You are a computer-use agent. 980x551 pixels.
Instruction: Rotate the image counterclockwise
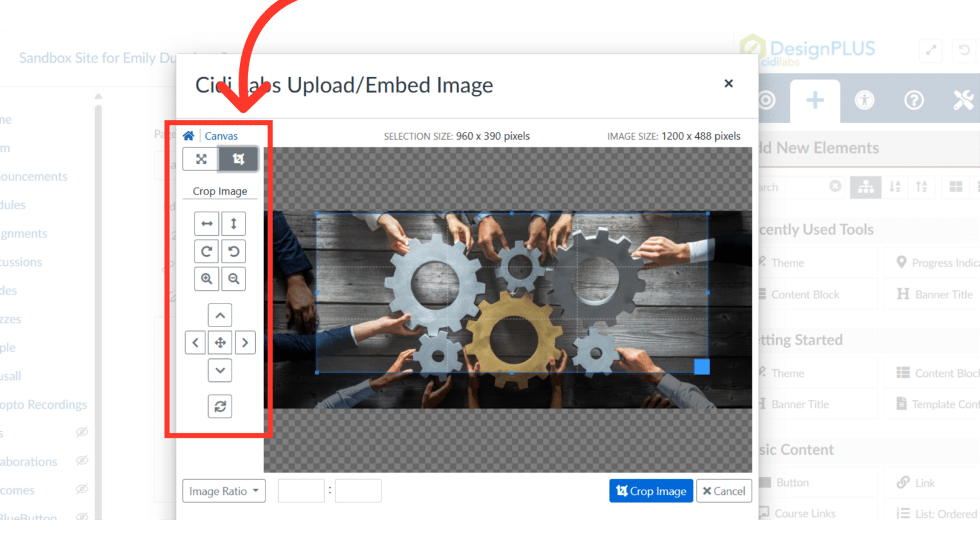(234, 251)
